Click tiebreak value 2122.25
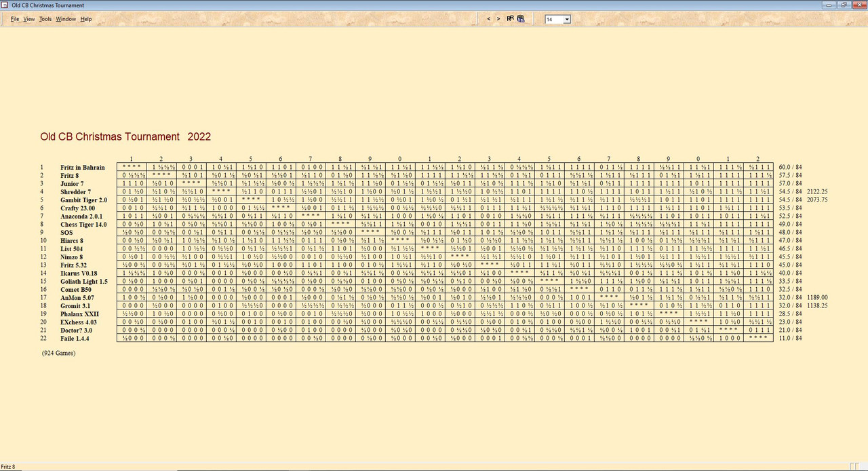This screenshot has width=868, height=471. 817,192
